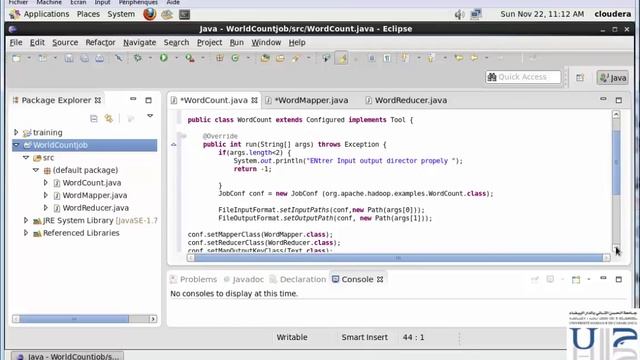The width and height of the screenshot is (640, 360).
Task: Click the Open Perspective icon
Action: [580, 78]
